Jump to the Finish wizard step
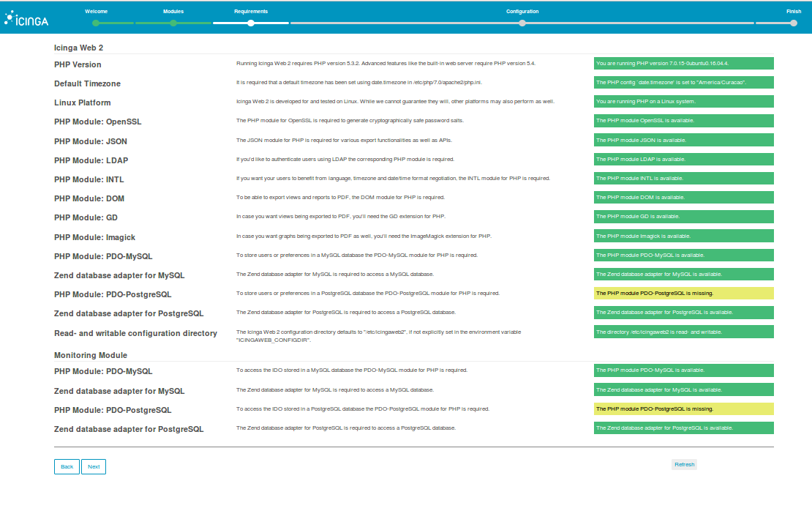 (x=794, y=12)
